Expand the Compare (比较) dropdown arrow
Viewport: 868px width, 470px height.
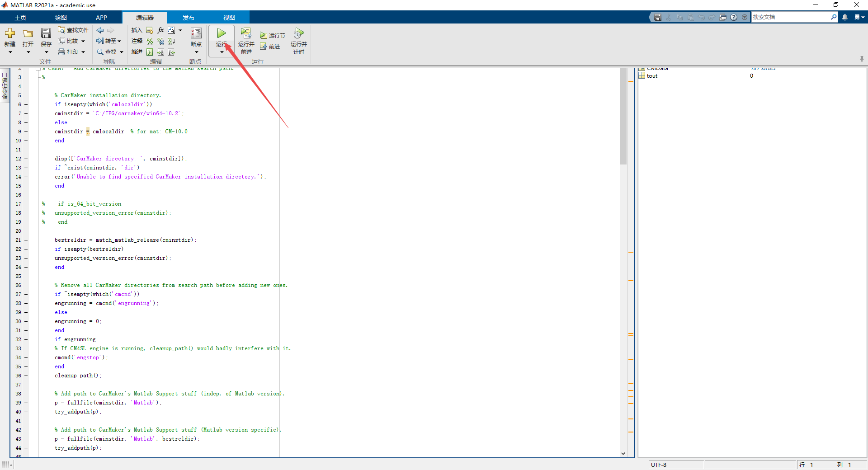83,41
